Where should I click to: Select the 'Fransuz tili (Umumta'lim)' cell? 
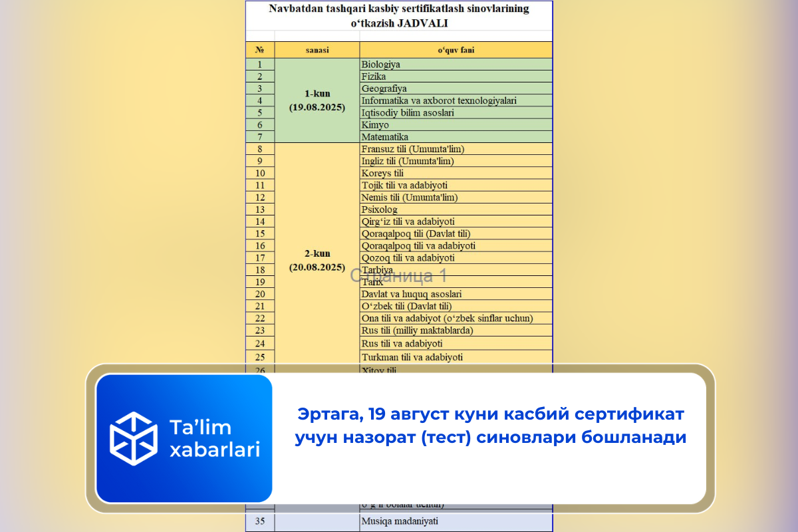pos(456,149)
